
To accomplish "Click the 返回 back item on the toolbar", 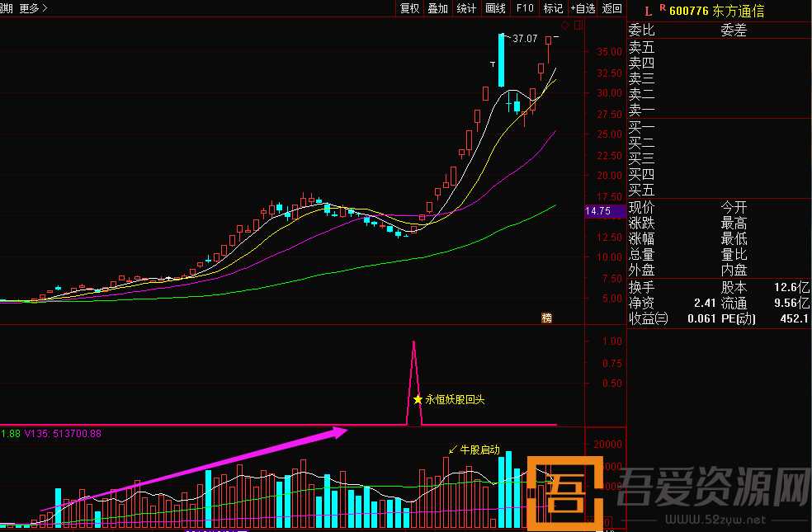I will [x=611, y=7].
